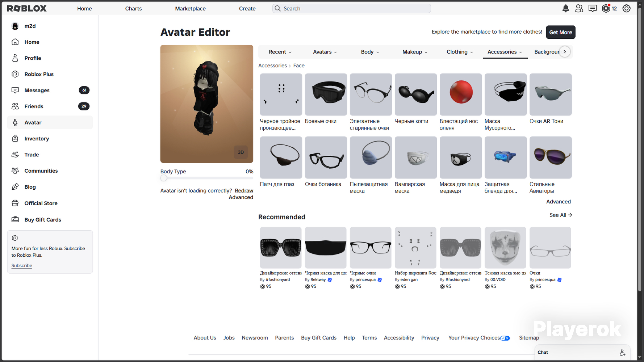The height and width of the screenshot is (362, 644).
Task: Open notifications bell icon
Action: (x=565, y=8)
